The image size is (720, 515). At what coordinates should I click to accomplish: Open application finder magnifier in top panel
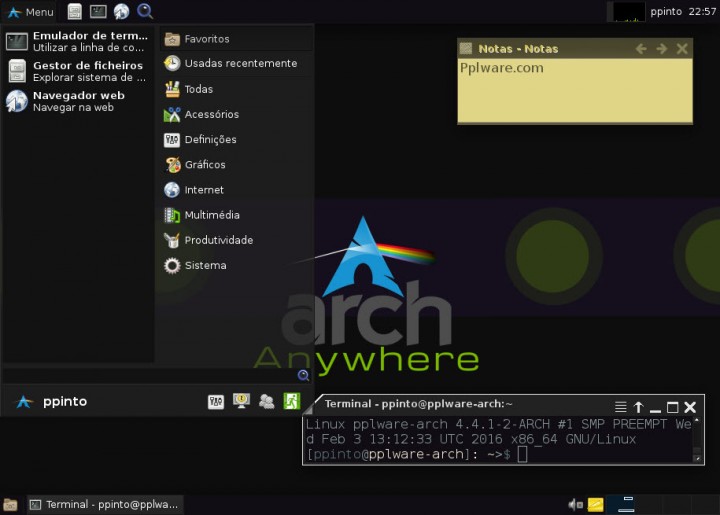click(145, 11)
